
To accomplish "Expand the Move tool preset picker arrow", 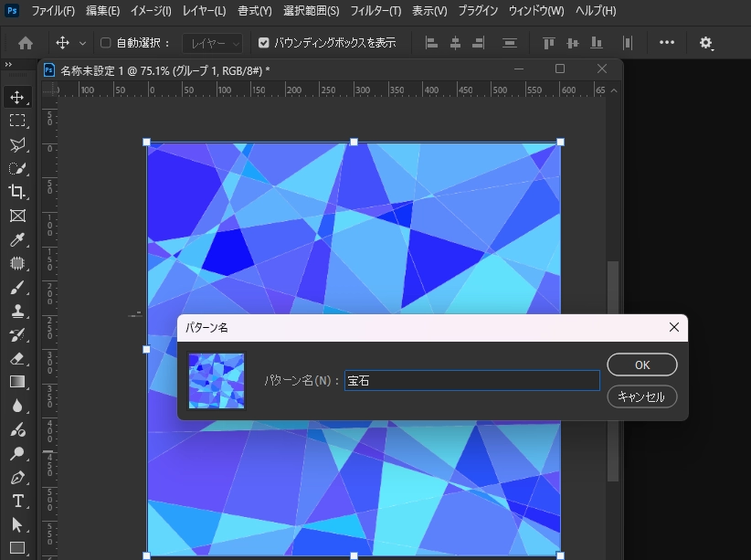I will pos(83,43).
